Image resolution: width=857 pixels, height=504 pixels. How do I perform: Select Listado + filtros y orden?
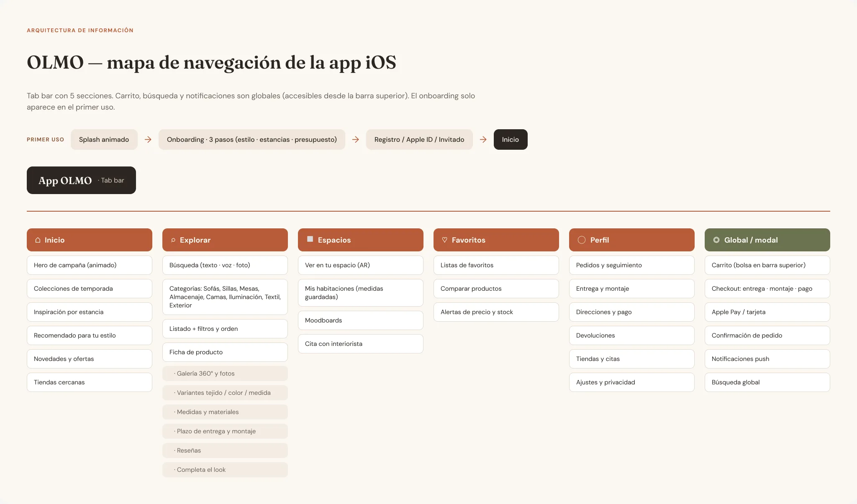coord(225,329)
